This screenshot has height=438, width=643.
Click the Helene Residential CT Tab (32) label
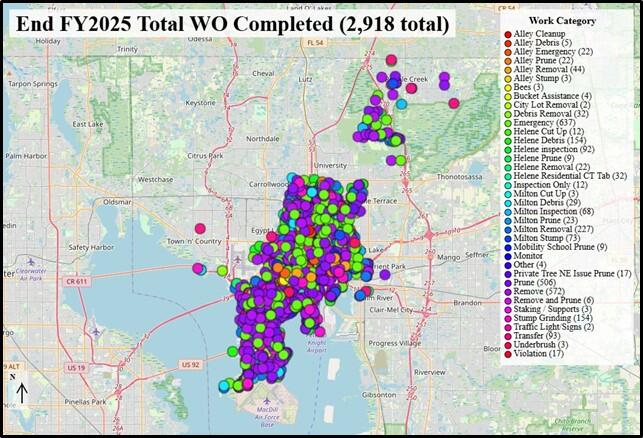tap(570, 176)
